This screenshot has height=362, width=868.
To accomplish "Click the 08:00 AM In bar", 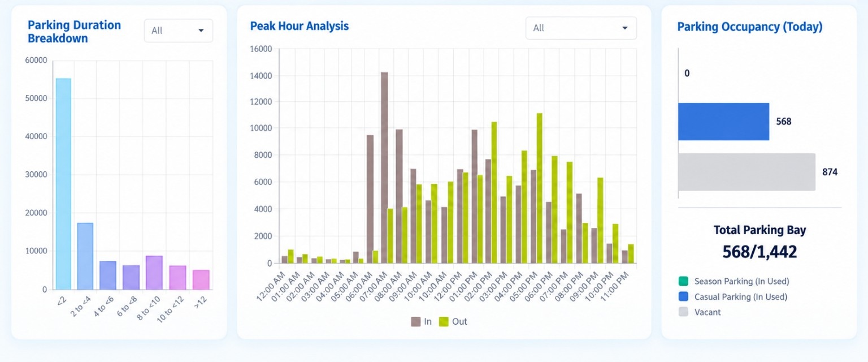I will click(399, 196).
